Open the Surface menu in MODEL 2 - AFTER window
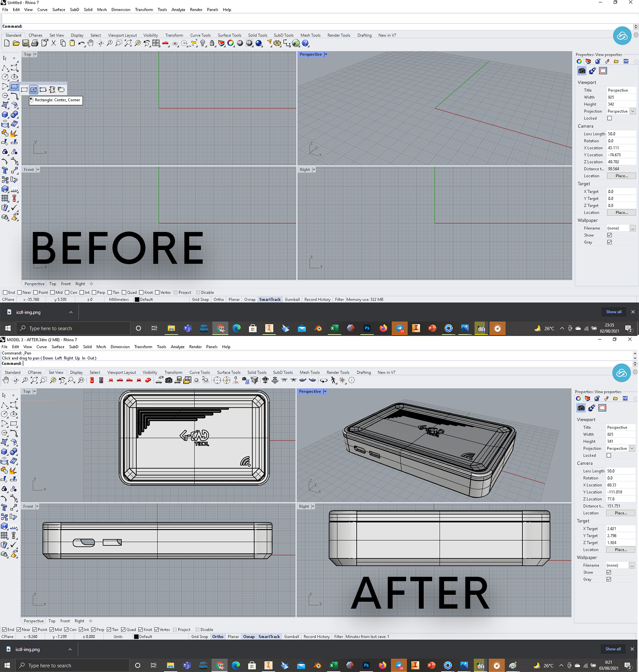The image size is (639, 672). click(x=58, y=347)
